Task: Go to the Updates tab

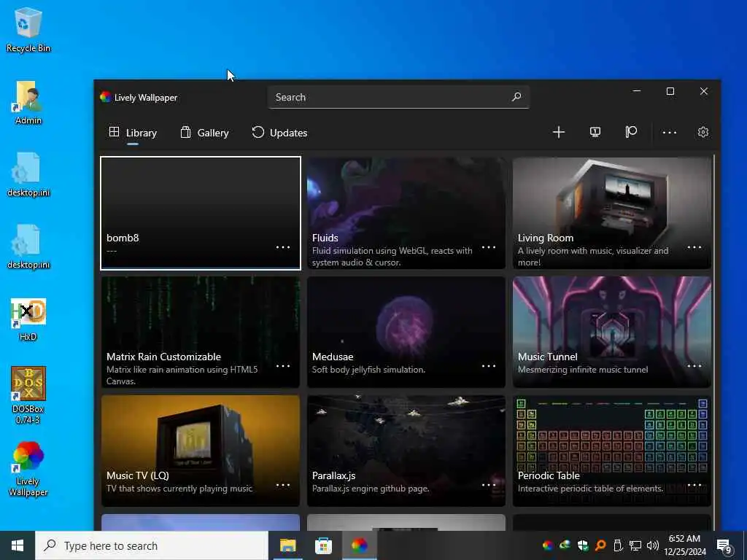Action: pos(279,133)
